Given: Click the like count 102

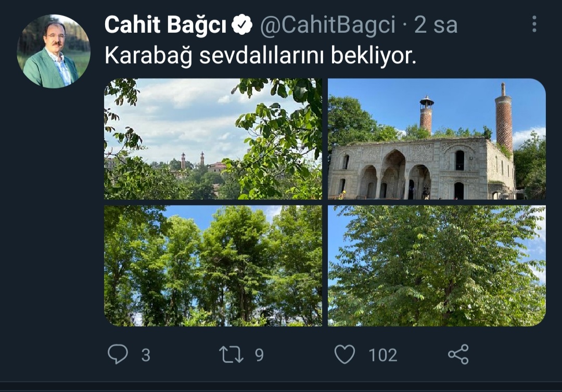Looking at the screenshot, I should pyautogui.click(x=383, y=355).
